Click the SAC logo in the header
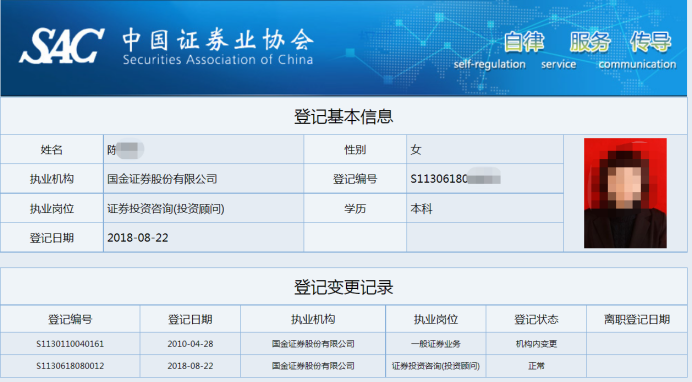Screen dimensions: 692x382 (x=61, y=45)
